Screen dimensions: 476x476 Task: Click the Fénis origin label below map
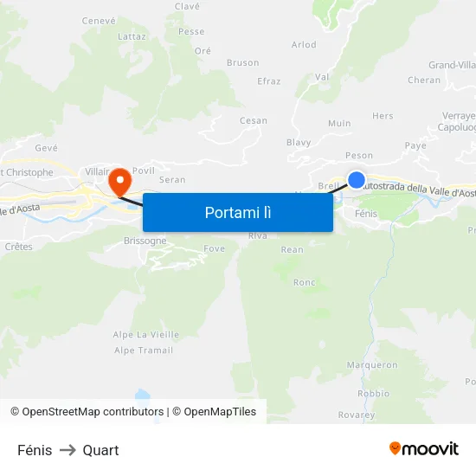pyautogui.click(x=35, y=450)
